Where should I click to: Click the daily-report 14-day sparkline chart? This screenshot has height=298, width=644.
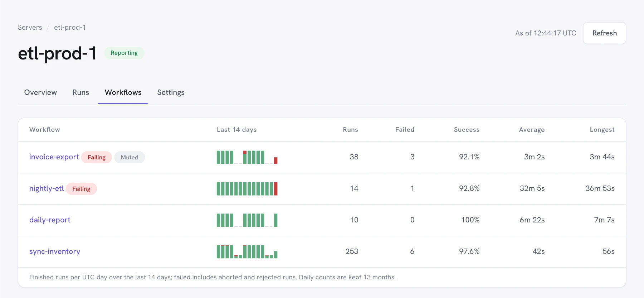(247, 220)
